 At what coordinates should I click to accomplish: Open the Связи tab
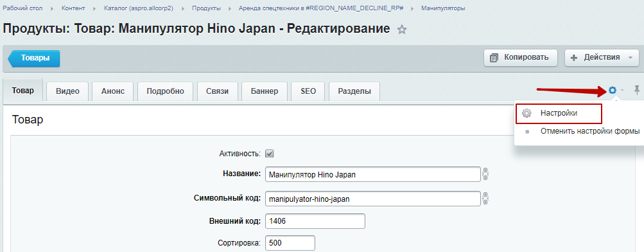(217, 91)
